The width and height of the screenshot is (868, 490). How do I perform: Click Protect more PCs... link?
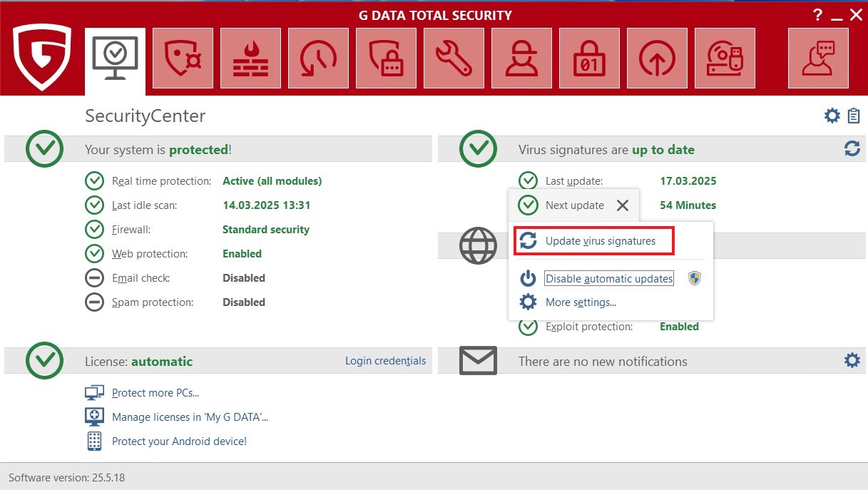155,392
